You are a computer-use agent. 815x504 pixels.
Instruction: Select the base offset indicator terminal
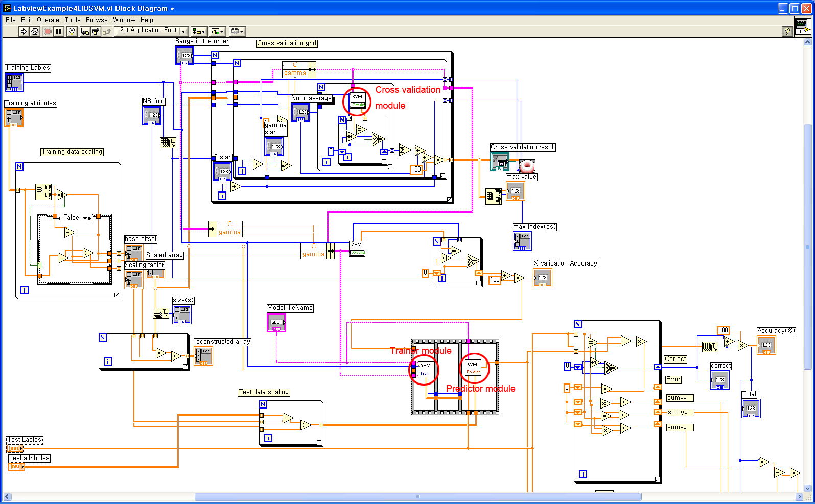(x=134, y=252)
